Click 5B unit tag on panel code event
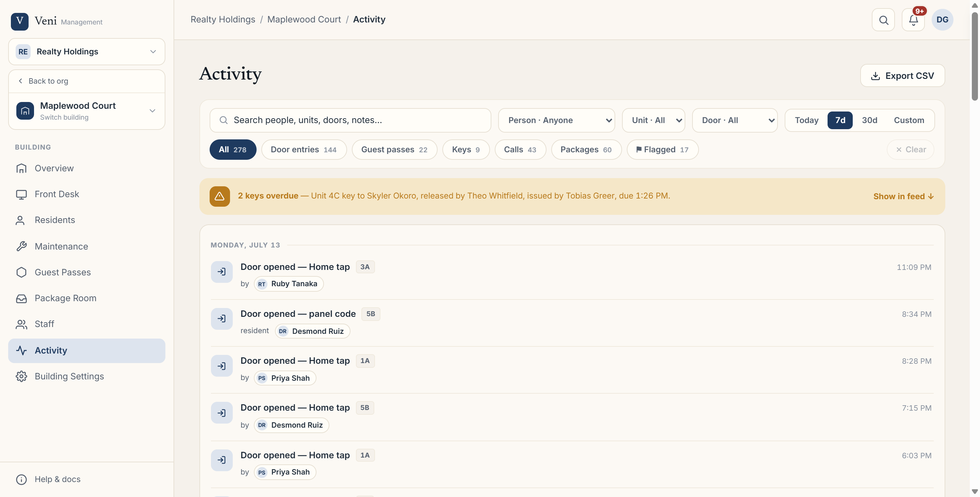Image resolution: width=980 pixels, height=497 pixels. (x=371, y=314)
